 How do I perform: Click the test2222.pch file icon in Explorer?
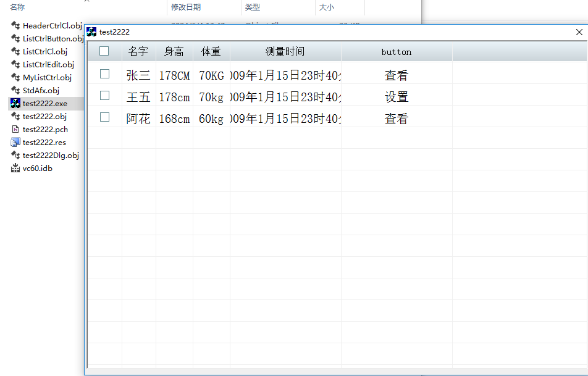pyautogui.click(x=15, y=129)
